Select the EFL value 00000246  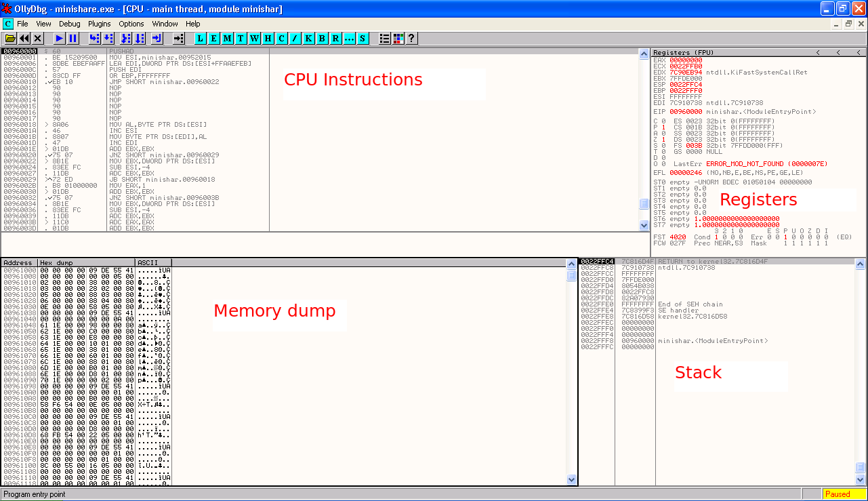click(x=686, y=172)
